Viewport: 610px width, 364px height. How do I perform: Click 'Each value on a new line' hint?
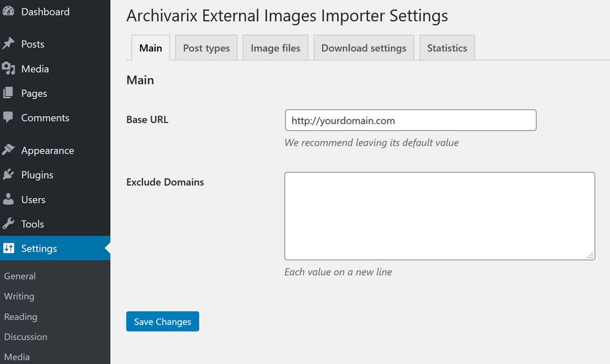(x=338, y=272)
